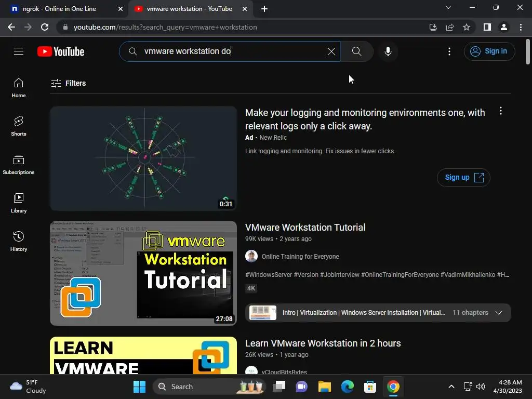
Task: Sign in with the account button
Action: 489,51
